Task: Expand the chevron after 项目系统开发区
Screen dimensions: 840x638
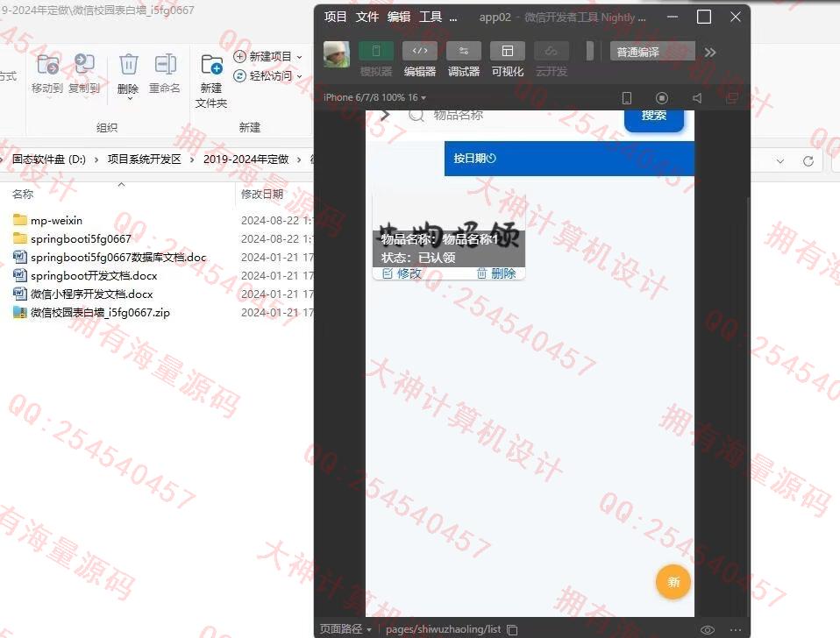Action: pyautogui.click(x=192, y=159)
